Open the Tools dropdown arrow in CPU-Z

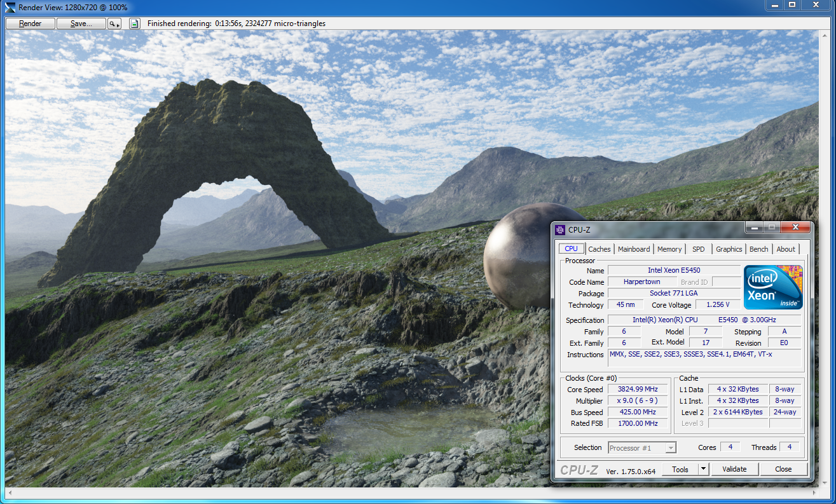coord(703,469)
